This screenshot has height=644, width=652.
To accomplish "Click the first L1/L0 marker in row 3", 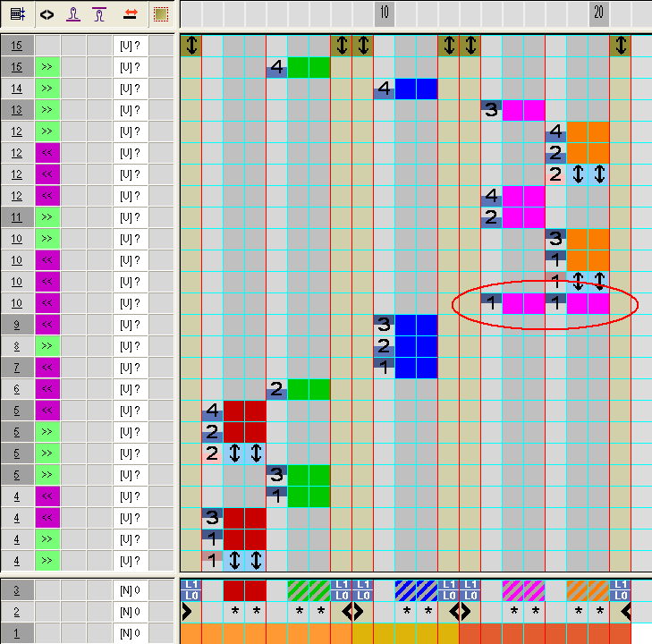I will pos(191,590).
